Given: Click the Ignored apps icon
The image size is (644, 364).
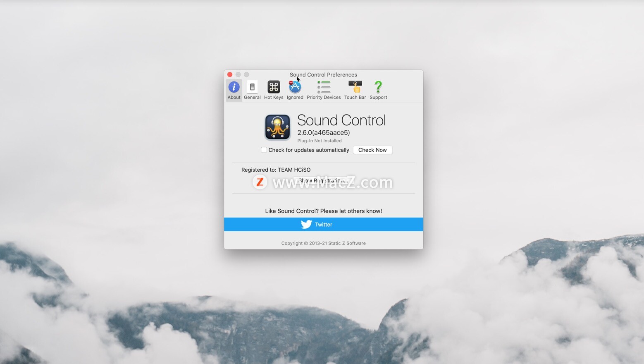Looking at the screenshot, I should pyautogui.click(x=294, y=87).
